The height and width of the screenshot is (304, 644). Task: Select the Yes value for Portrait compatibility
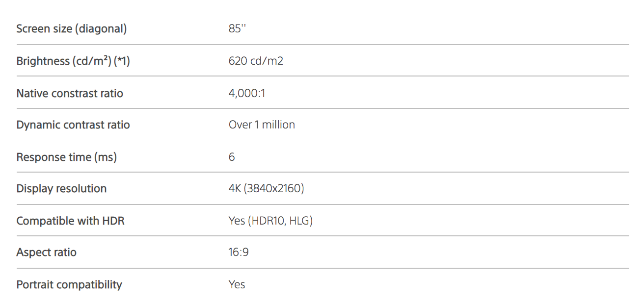(237, 284)
